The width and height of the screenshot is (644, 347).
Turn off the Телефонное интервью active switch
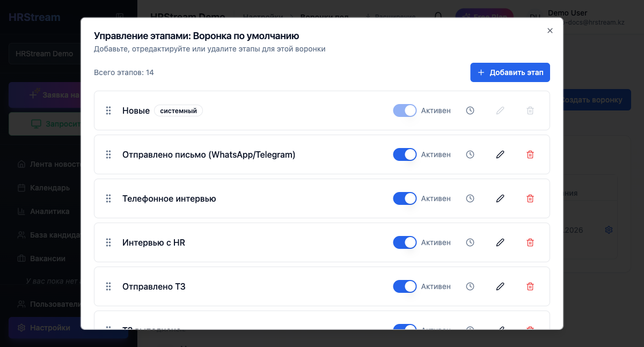click(405, 198)
